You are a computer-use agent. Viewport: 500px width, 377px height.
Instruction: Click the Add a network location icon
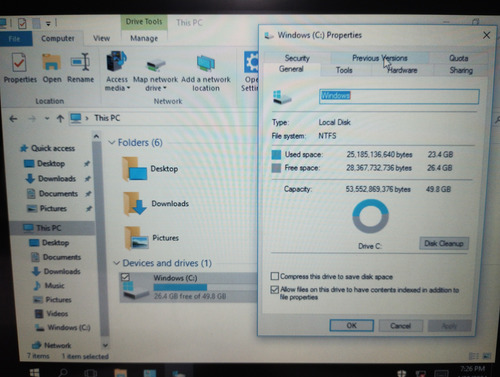206,63
